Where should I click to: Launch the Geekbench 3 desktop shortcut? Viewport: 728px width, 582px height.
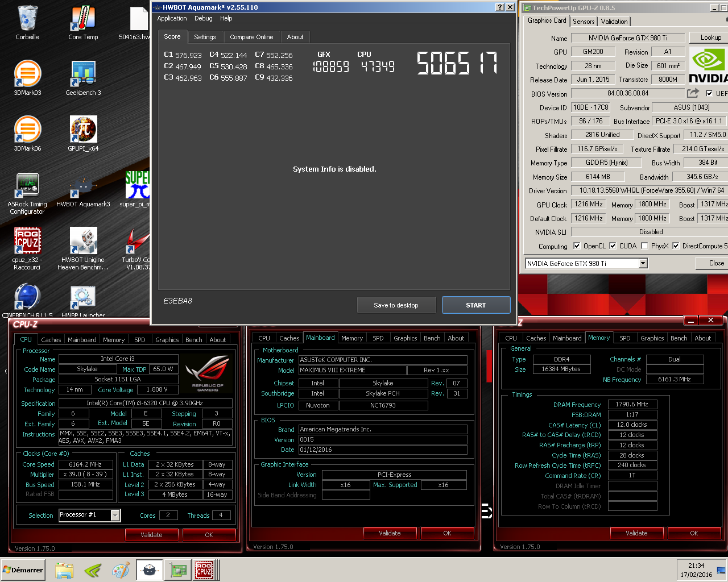point(83,78)
